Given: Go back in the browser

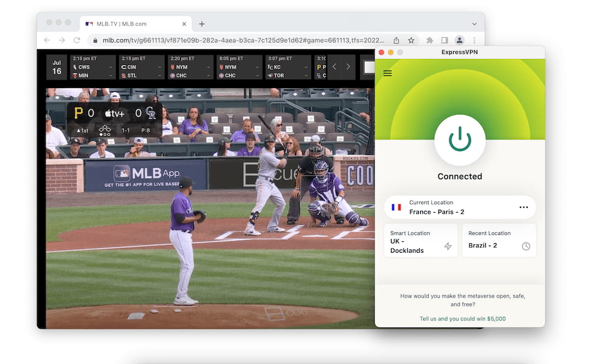Looking at the screenshot, I should click(47, 40).
